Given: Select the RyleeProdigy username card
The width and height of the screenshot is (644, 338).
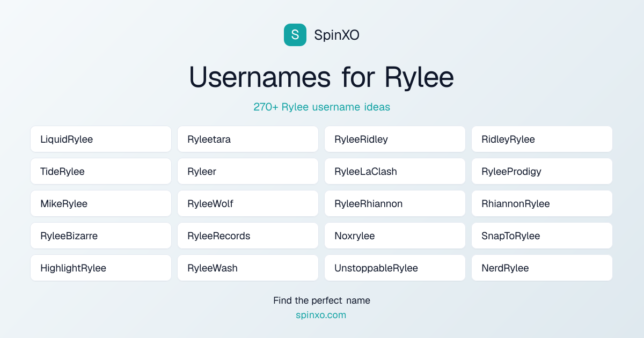Looking at the screenshot, I should pyautogui.click(x=542, y=171).
